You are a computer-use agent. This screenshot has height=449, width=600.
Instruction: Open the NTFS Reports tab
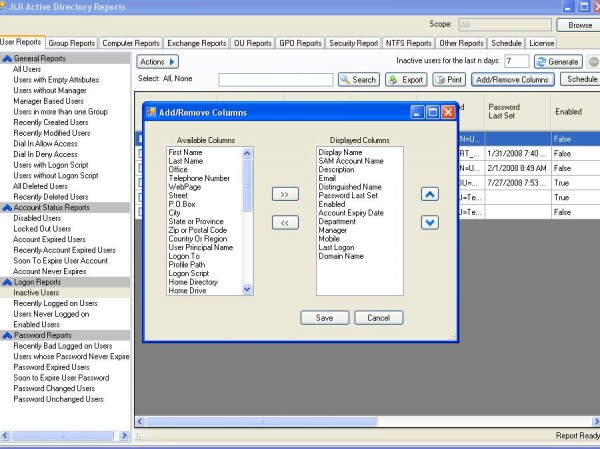(409, 43)
